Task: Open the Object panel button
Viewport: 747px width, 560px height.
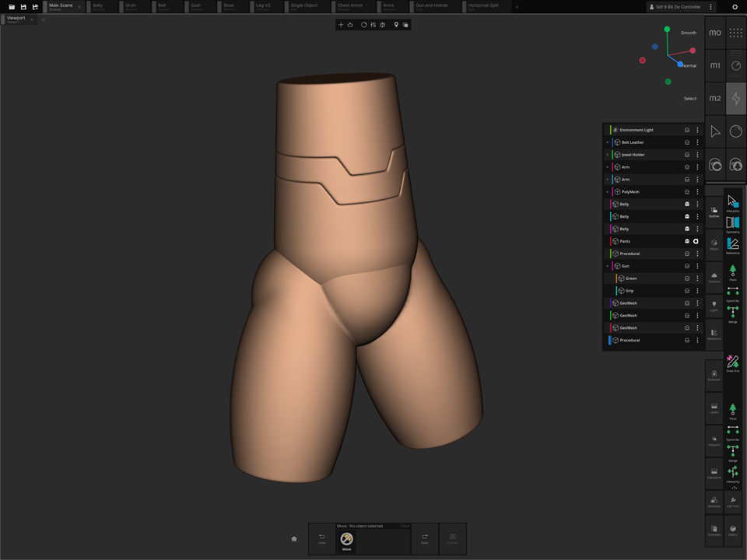Action: click(714, 245)
